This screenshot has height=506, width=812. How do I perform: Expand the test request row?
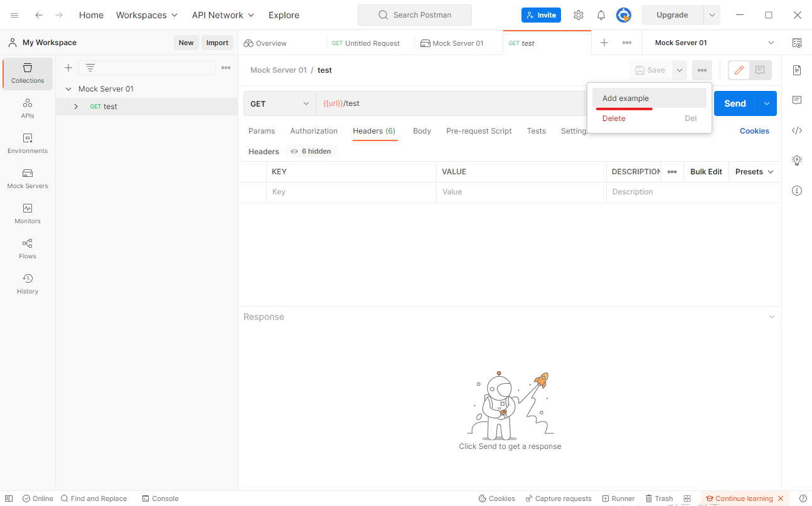pos(76,107)
